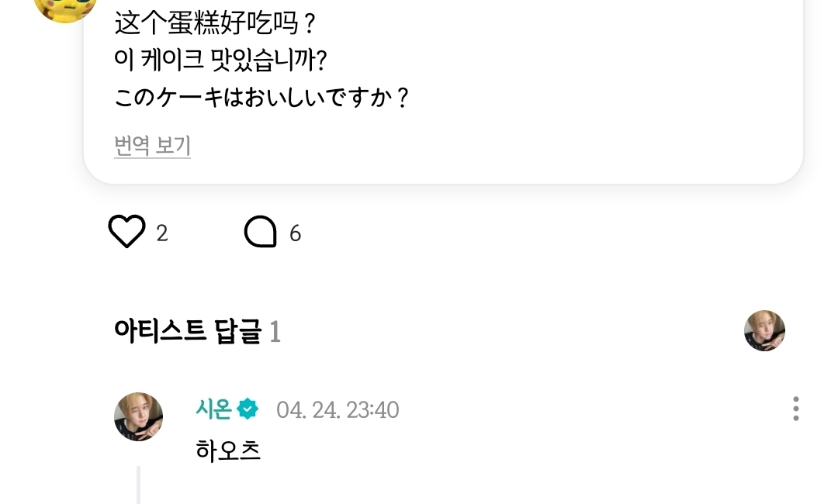Click the 04. 24. 23:40 timestamp
The image size is (838, 504).
click(338, 409)
